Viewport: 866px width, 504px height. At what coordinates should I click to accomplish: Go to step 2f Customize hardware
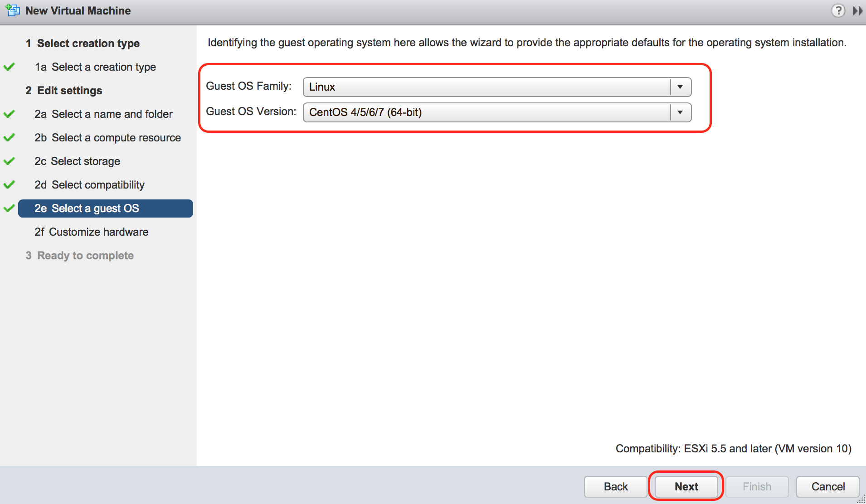91,232
